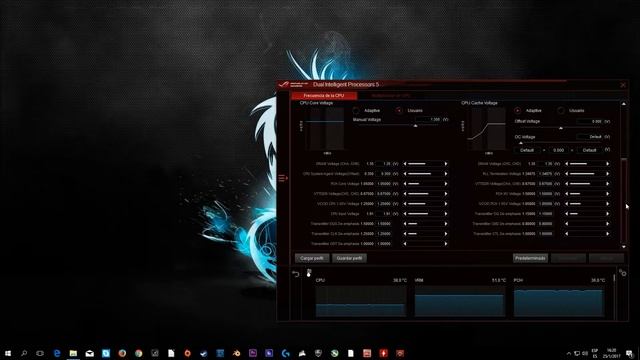Switch to the dimmed tab beside Frecuencia de la CPU
This screenshot has height=360, width=640.
pos(391,96)
